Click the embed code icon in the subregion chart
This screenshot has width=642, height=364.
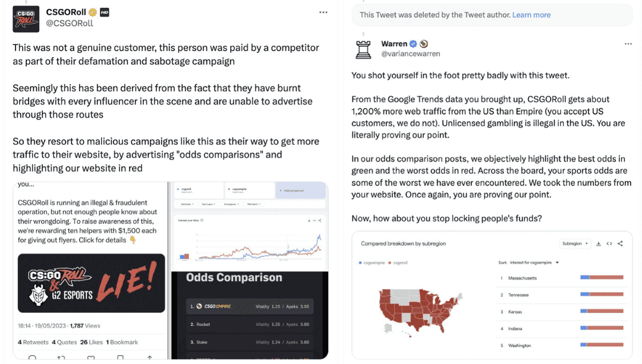tap(609, 243)
